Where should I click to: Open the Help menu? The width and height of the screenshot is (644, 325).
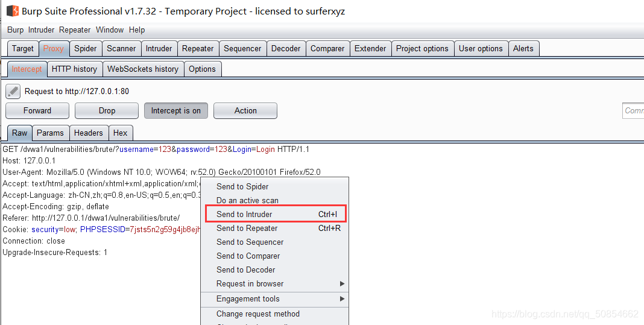click(x=137, y=30)
